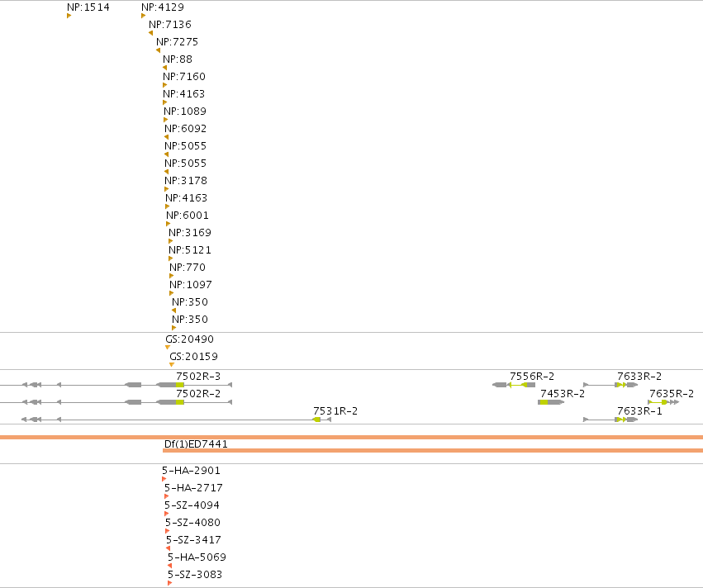Open the 5-HA-2901 insertion label
The width and height of the screenshot is (703, 588).
tap(191, 471)
